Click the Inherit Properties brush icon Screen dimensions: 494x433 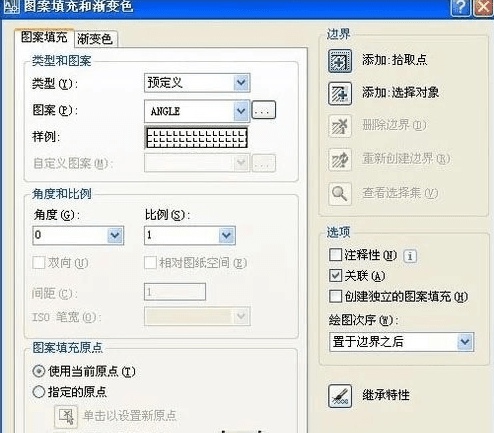340,396
